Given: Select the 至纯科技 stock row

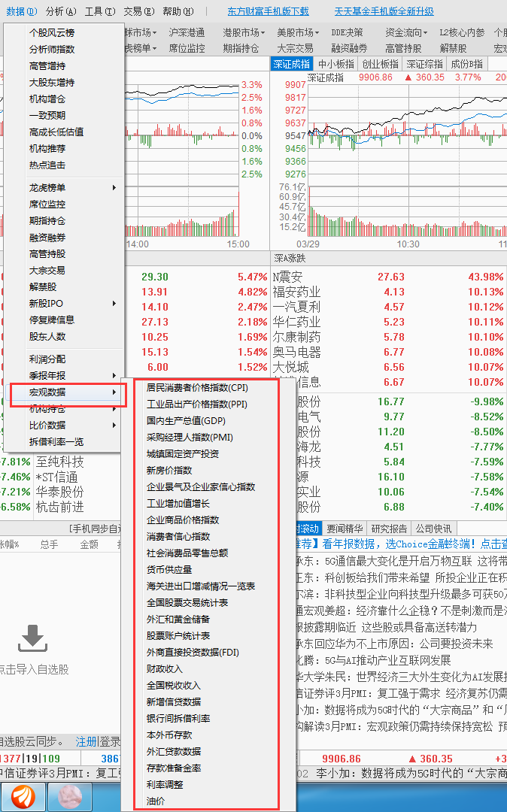Looking at the screenshot, I should pyautogui.click(x=60, y=462).
